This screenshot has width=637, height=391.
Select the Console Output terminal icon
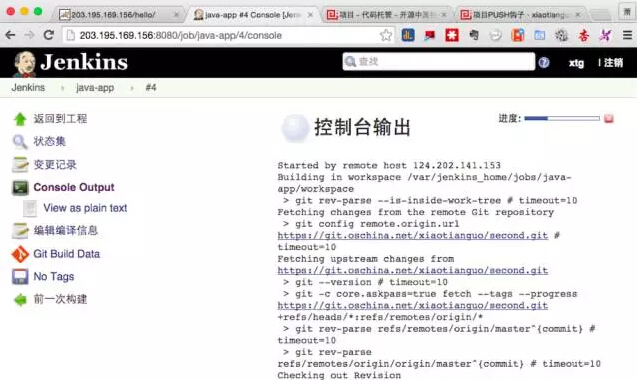(20, 188)
